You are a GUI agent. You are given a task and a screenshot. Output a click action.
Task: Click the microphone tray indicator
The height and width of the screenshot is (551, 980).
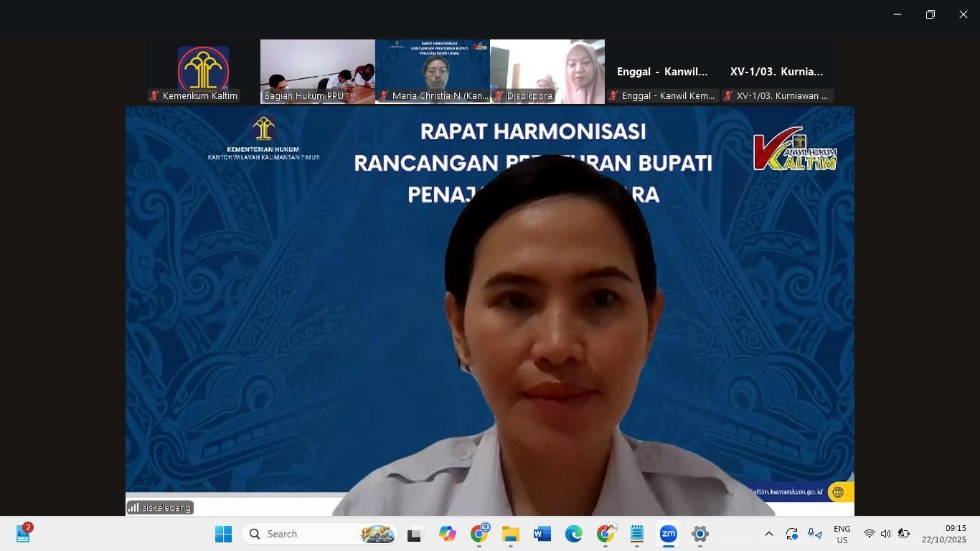(814, 534)
